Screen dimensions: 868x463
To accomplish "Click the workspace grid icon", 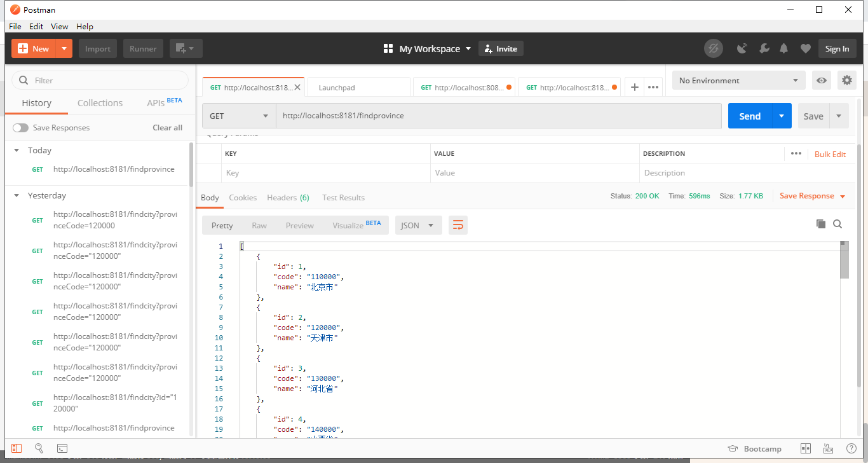I will click(x=388, y=48).
